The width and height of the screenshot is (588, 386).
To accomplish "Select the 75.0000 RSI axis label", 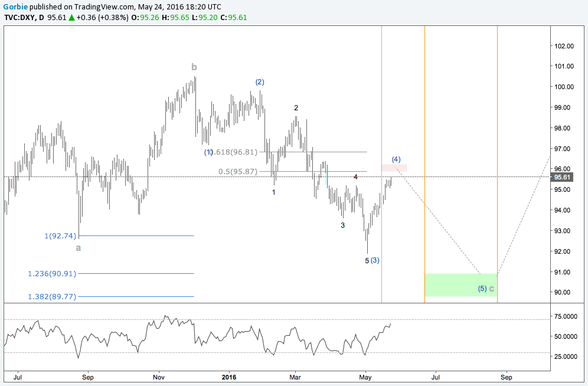I will tap(566, 317).
